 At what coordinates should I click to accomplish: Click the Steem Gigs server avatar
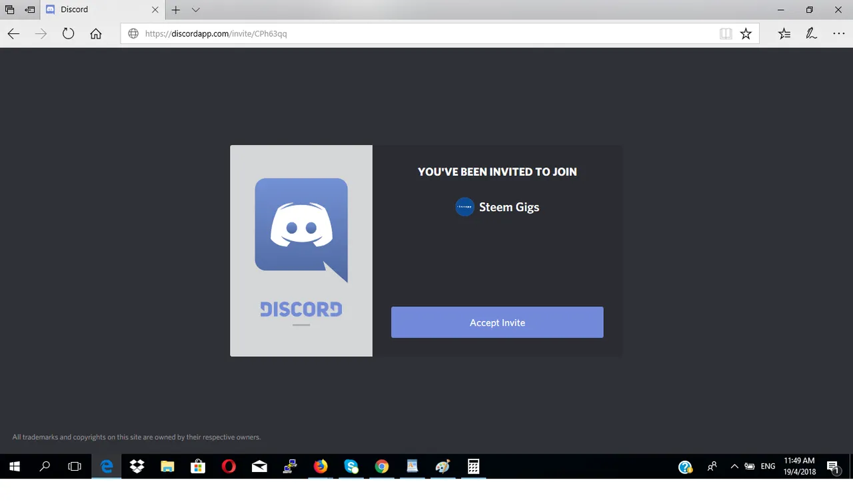[x=464, y=207]
